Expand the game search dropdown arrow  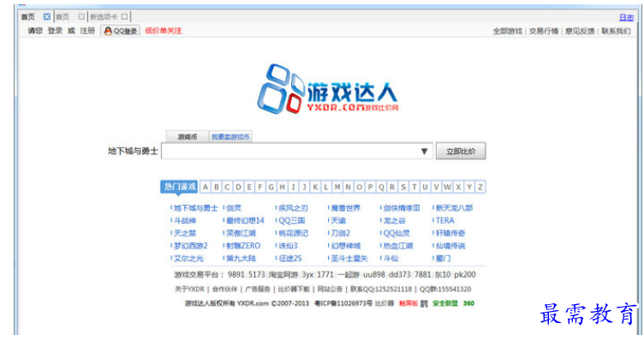pos(424,151)
